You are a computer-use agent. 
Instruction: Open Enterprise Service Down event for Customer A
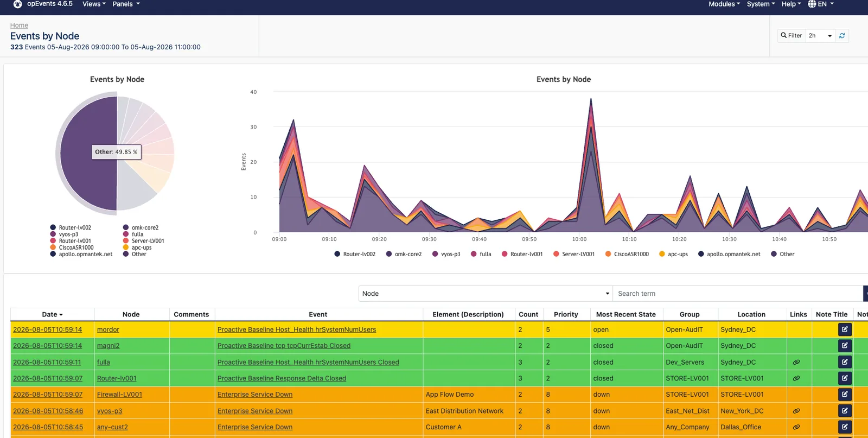255,427
